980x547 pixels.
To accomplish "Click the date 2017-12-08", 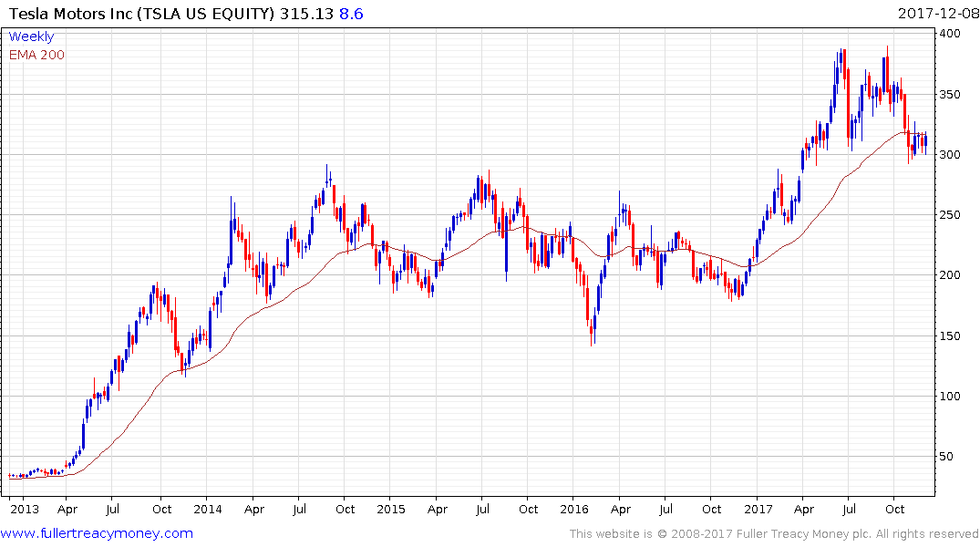I will (937, 14).
